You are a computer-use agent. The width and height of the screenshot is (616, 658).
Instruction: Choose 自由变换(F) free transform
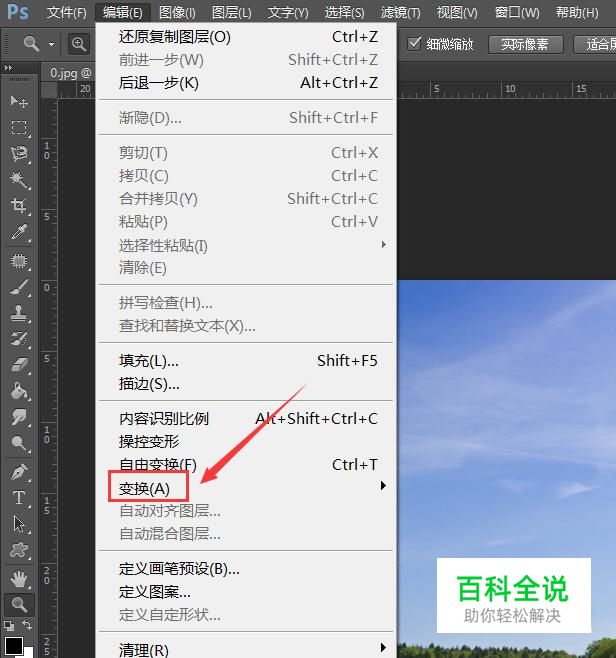246,465
